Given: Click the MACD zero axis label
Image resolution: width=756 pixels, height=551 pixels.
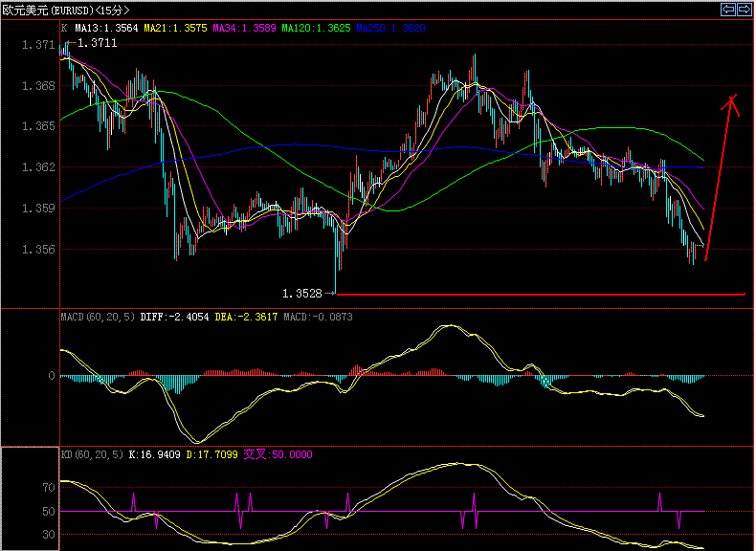Looking at the screenshot, I should click(52, 376).
